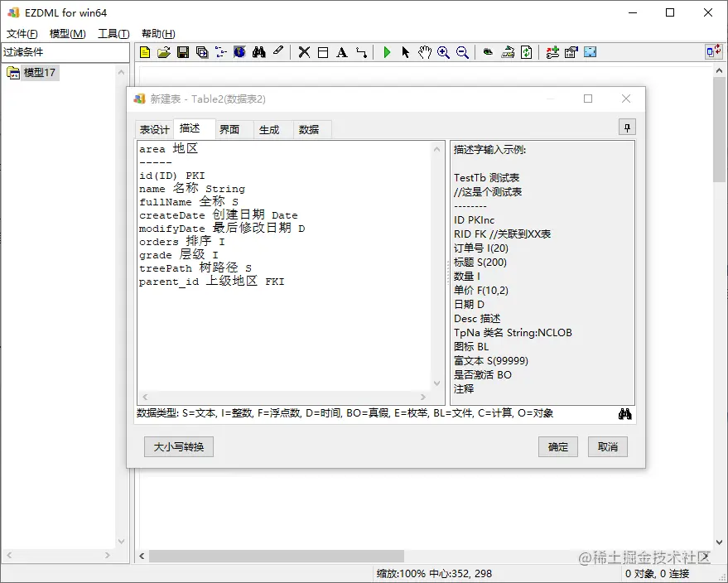Click the description editor scroll up arrow
728x583 pixels.
[437, 149]
